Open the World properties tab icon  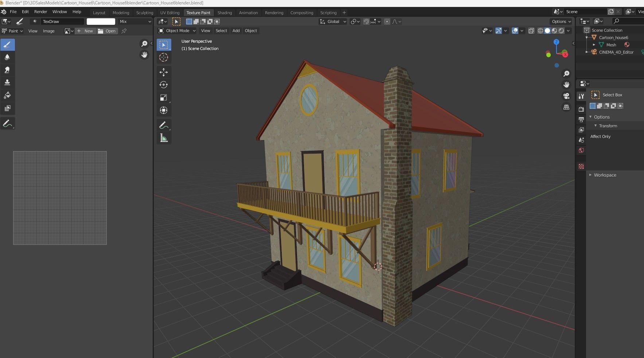(581, 150)
